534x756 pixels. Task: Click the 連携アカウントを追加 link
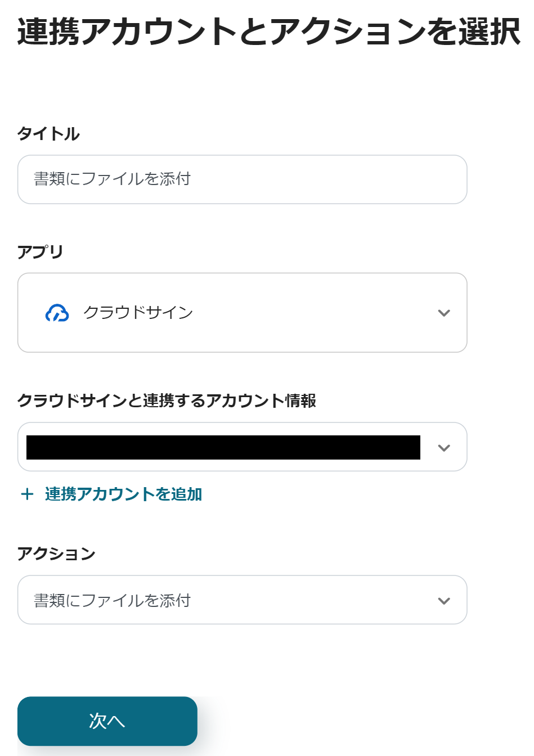click(123, 494)
